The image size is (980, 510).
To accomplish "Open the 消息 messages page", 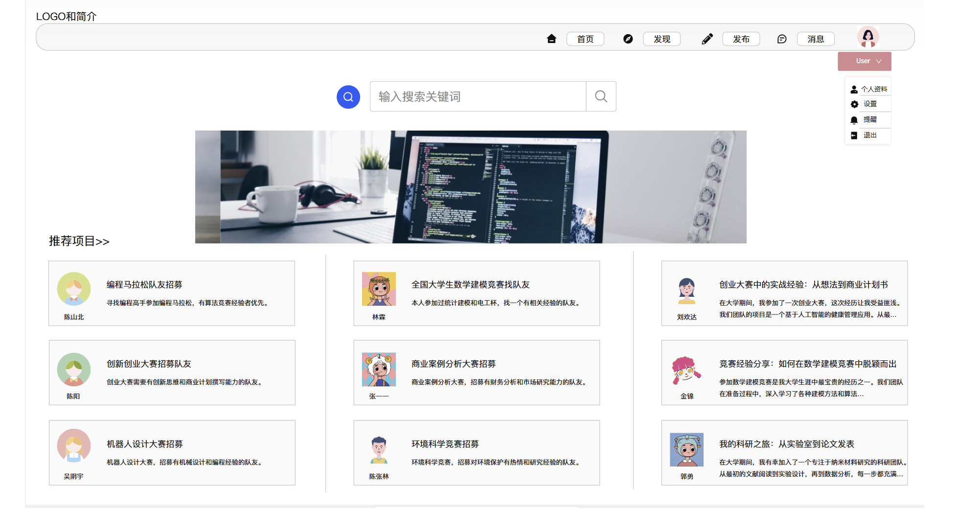I will (x=816, y=39).
